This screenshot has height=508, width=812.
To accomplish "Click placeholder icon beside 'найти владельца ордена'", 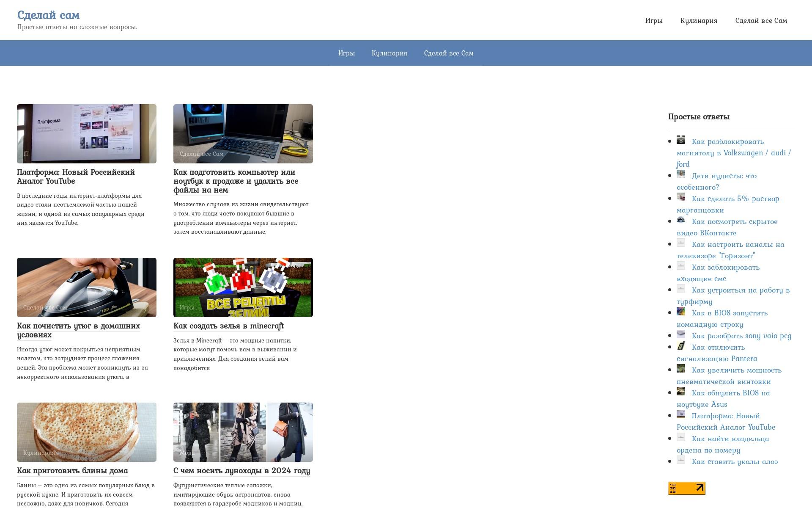I will pos(680,437).
